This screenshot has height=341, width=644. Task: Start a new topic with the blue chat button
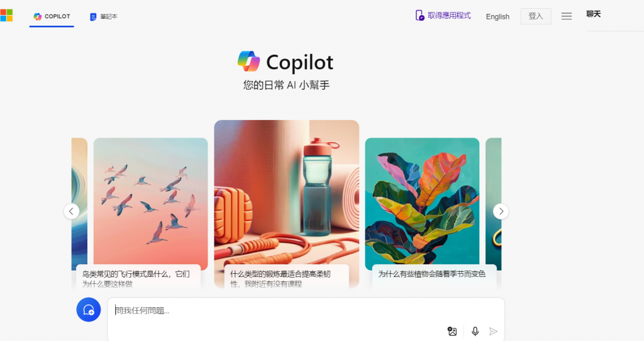pyautogui.click(x=89, y=310)
